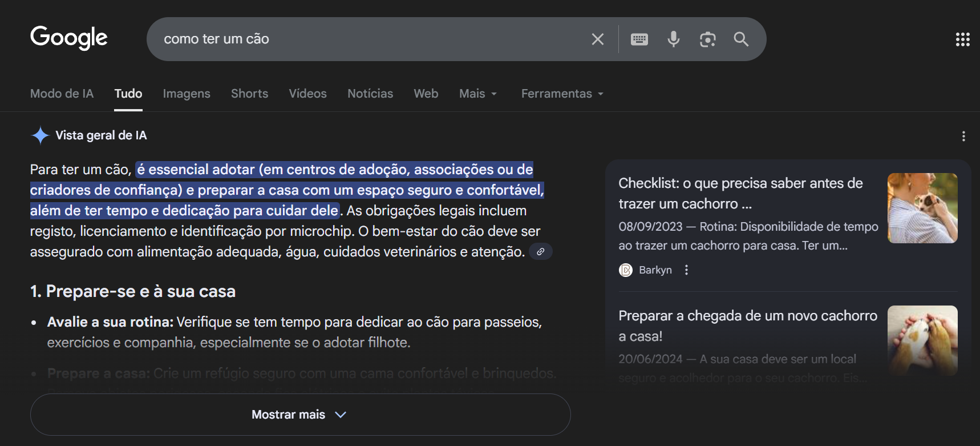980x446 pixels.
Task: Open the on-screen keyboard input tool
Action: point(639,39)
